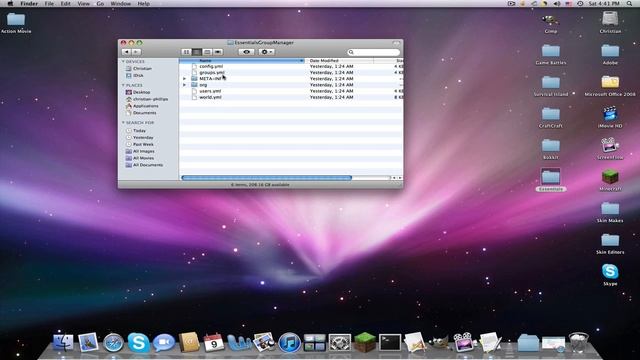This screenshot has width=640, height=360.
Task: Open the Go menu
Action: pos(100,3)
